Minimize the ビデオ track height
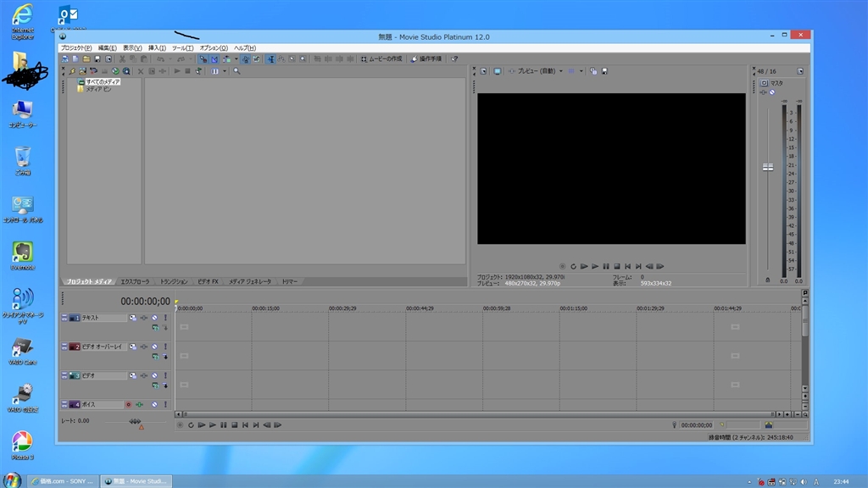The image size is (868, 488). (x=64, y=375)
